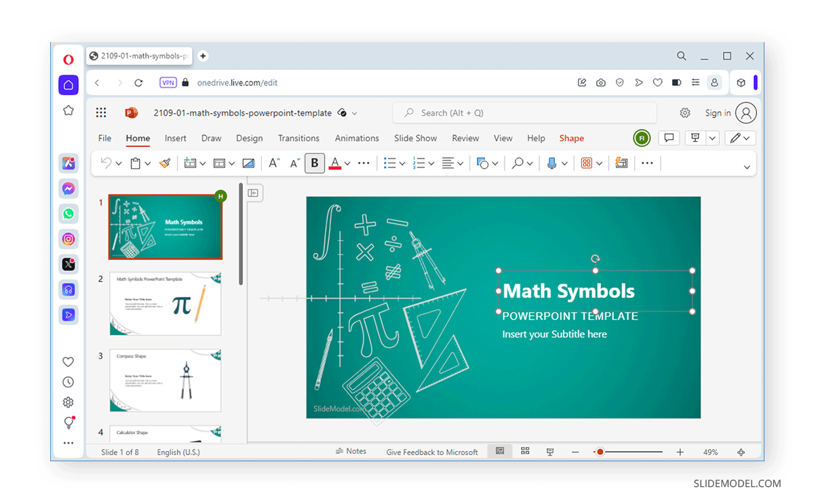The image size is (814, 504).
Task: Switch to Slide Sorter grid view
Action: 525,451
